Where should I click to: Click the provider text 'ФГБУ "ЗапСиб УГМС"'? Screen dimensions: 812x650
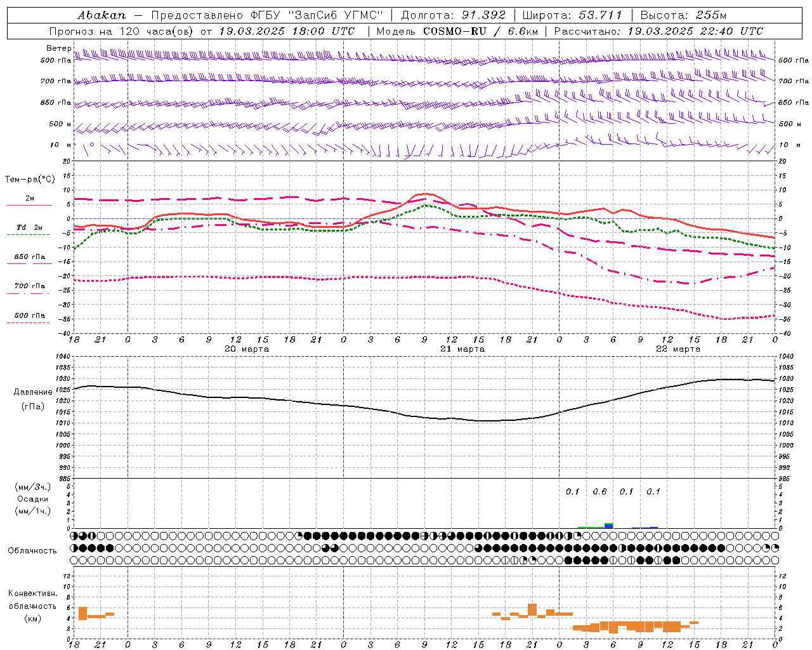[x=317, y=15]
